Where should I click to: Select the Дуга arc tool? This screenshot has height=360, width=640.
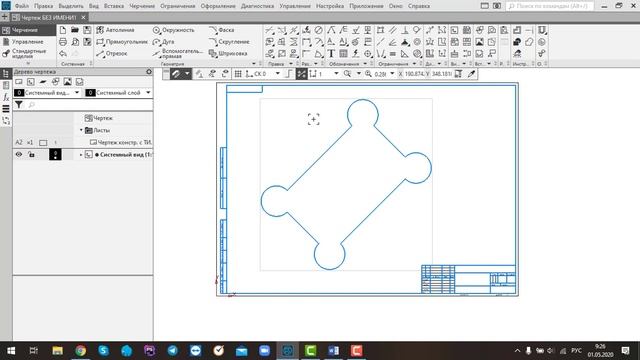tap(163, 42)
